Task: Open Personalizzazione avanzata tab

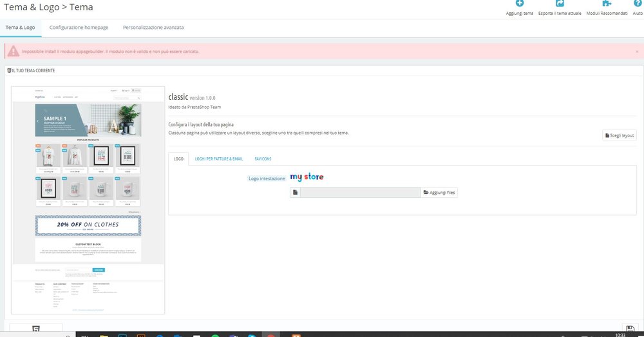Action: pyautogui.click(x=153, y=28)
